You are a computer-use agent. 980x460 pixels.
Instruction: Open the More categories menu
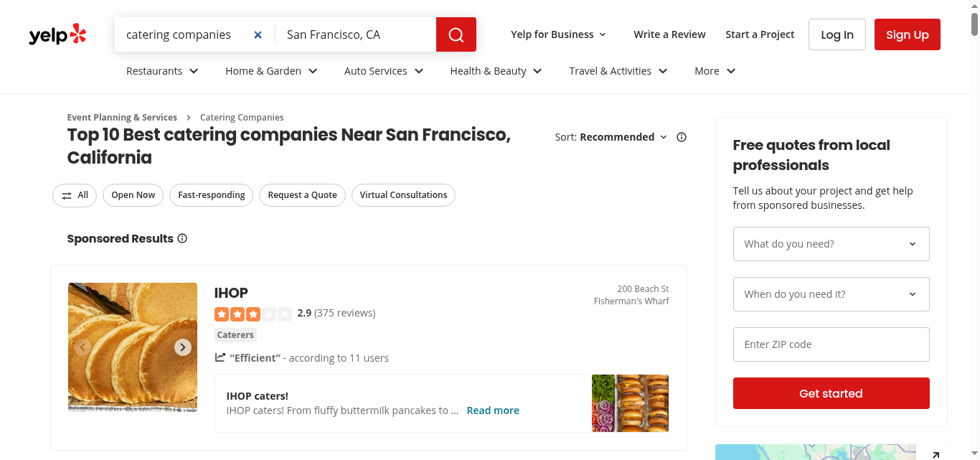pos(715,71)
